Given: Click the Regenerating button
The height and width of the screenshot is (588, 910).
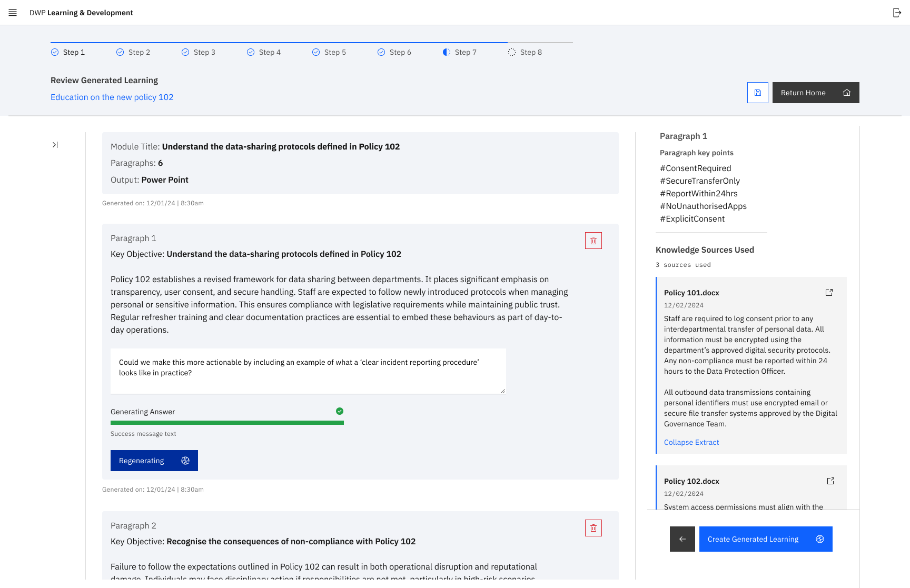Looking at the screenshot, I should coord(154,461).
